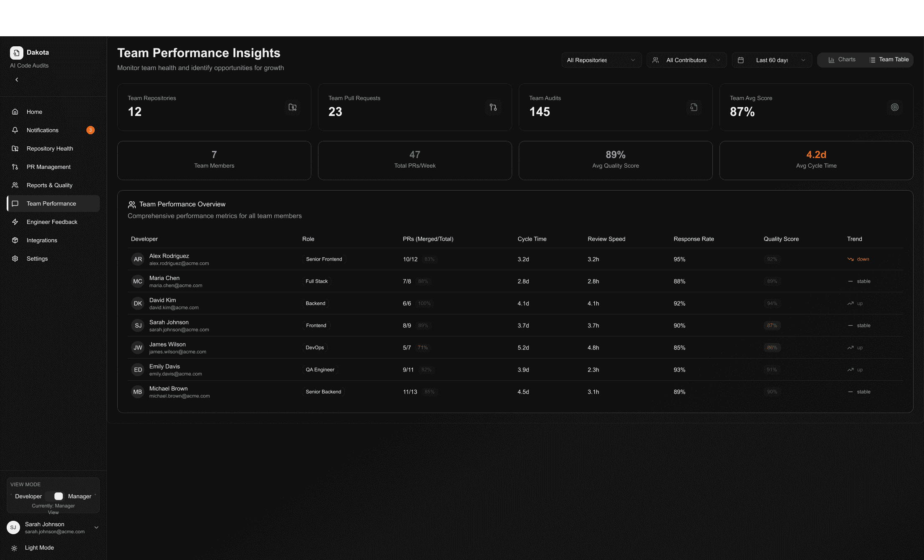This screenshot has height=560, width=924.
Task: Click the Team Avg Score target icon
Action: coord(894,107)
